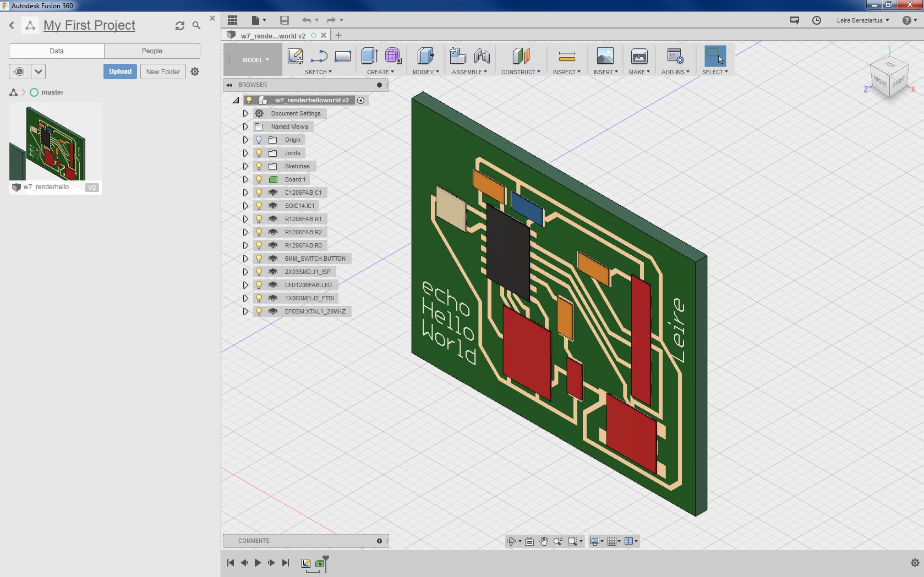924x577 pixels.
Task: Open the Press Pull modify tool
Action: coord(425,56)
